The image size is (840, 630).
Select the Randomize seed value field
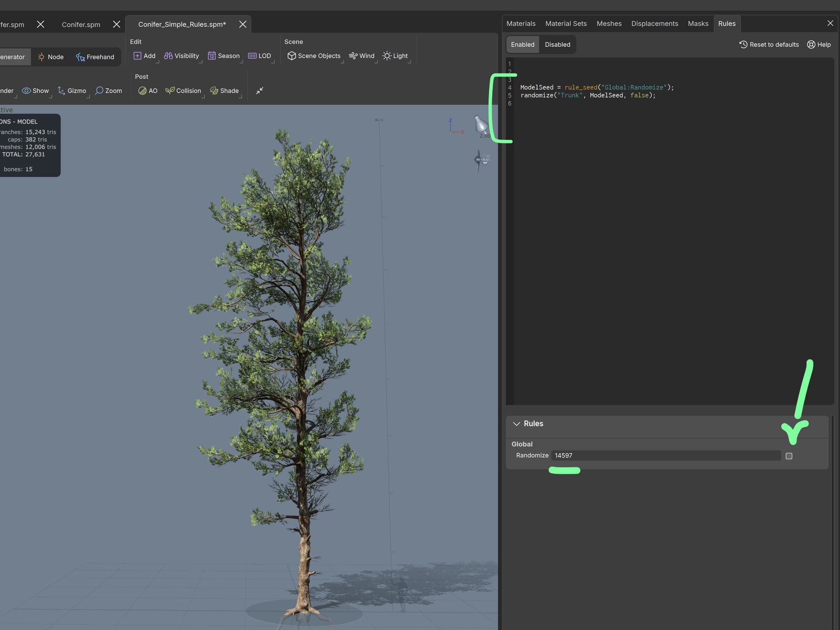tap(665, 455)
